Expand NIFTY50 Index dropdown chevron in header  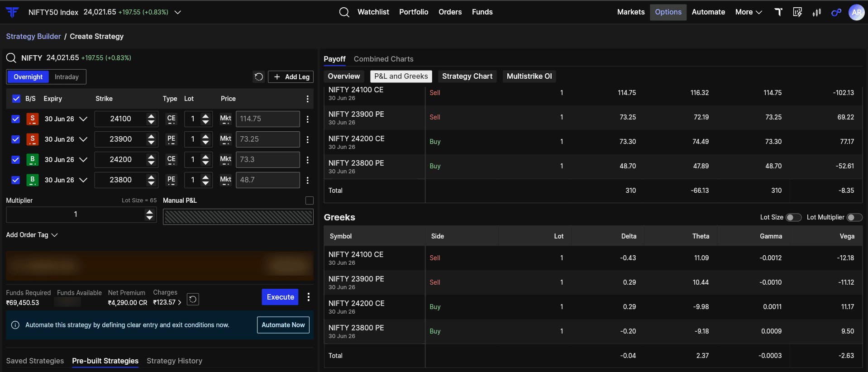(178, 12)
